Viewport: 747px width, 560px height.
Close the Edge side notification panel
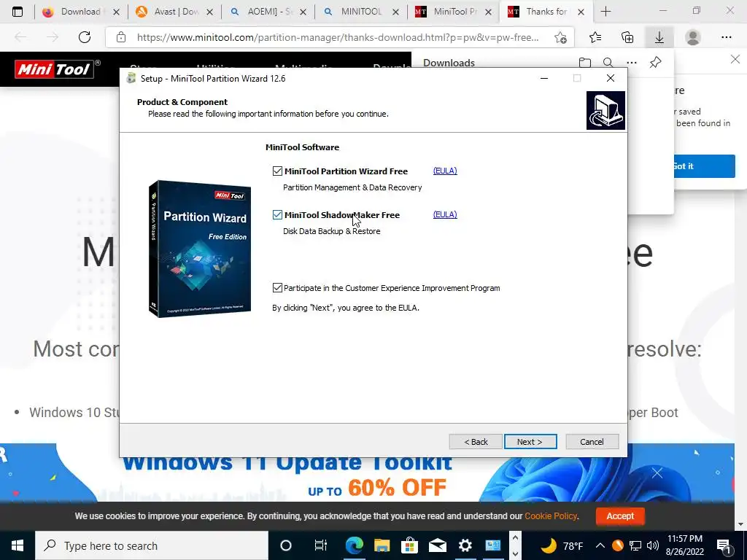click(x=735, y=59)
